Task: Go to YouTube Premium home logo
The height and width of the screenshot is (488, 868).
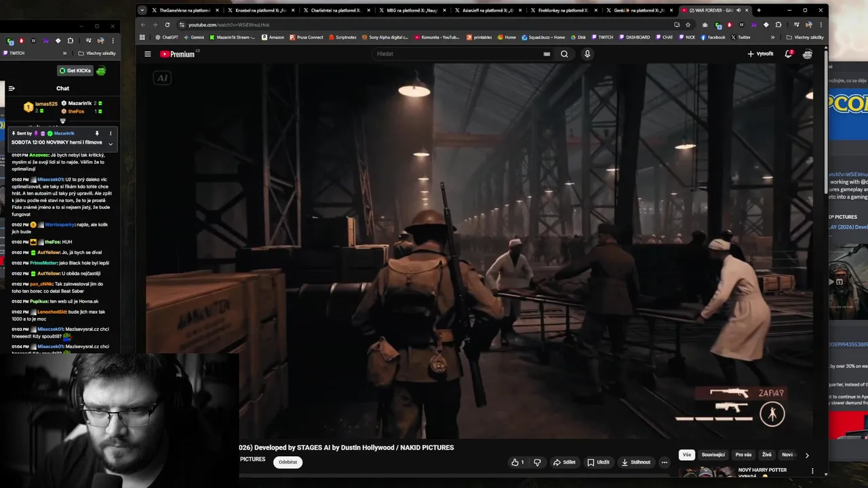Action: (178, 54)
